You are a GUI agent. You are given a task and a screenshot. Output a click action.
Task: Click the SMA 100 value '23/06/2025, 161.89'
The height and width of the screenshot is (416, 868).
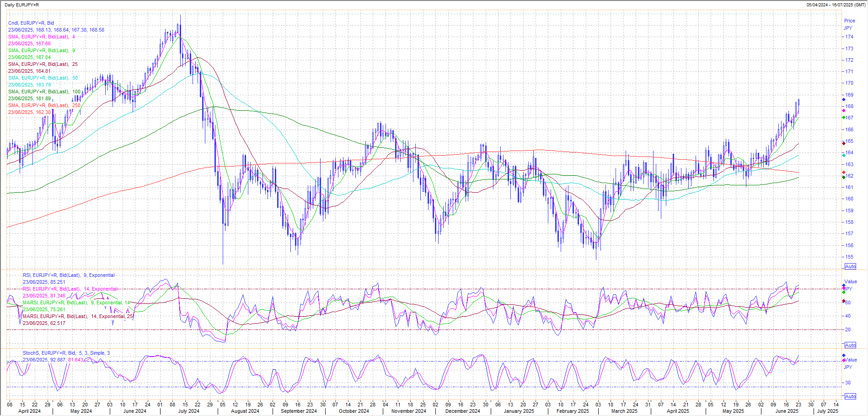click(29, 98)
